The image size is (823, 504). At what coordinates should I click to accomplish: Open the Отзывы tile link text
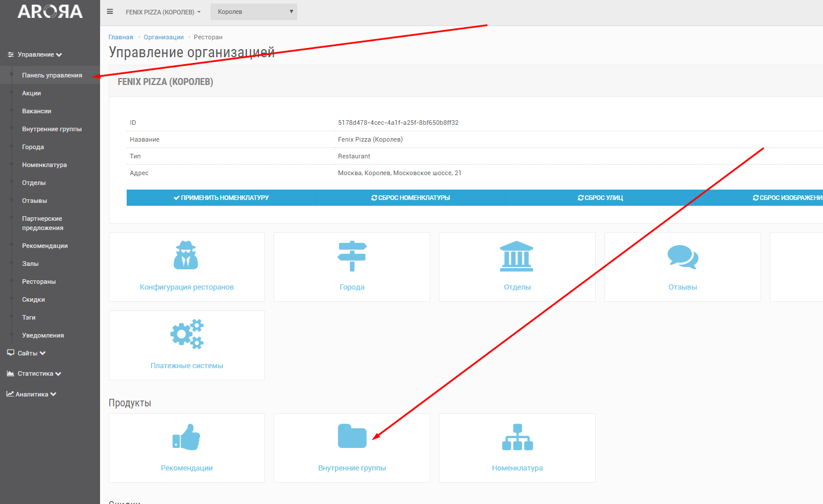(x=683, y=287)
